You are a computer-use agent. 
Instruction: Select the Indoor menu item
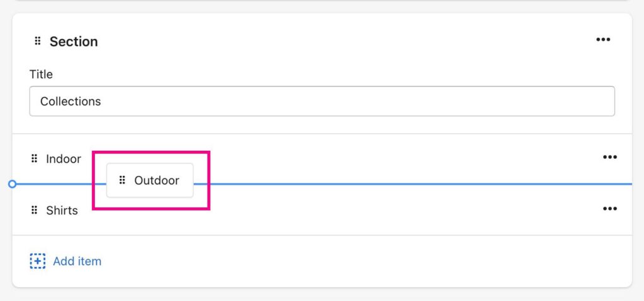pos(64,159)
